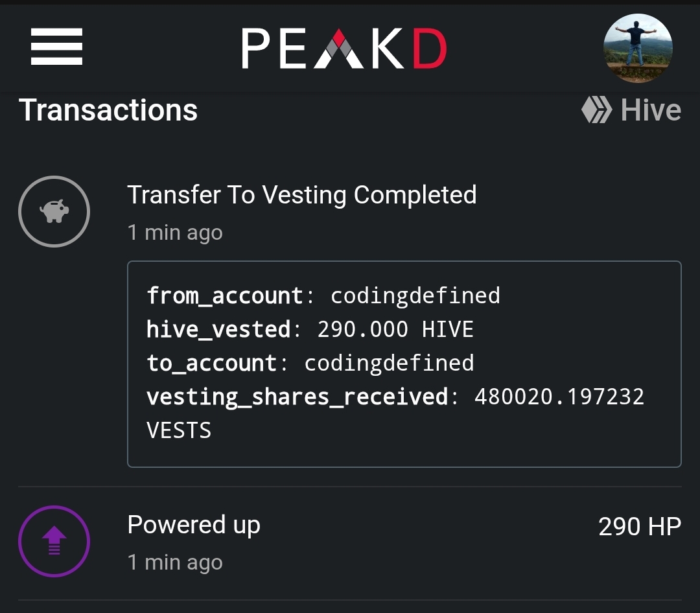Open codingdefined in the from_account row
The height and width of the screenshot is (613, 700).
point(415,295)
